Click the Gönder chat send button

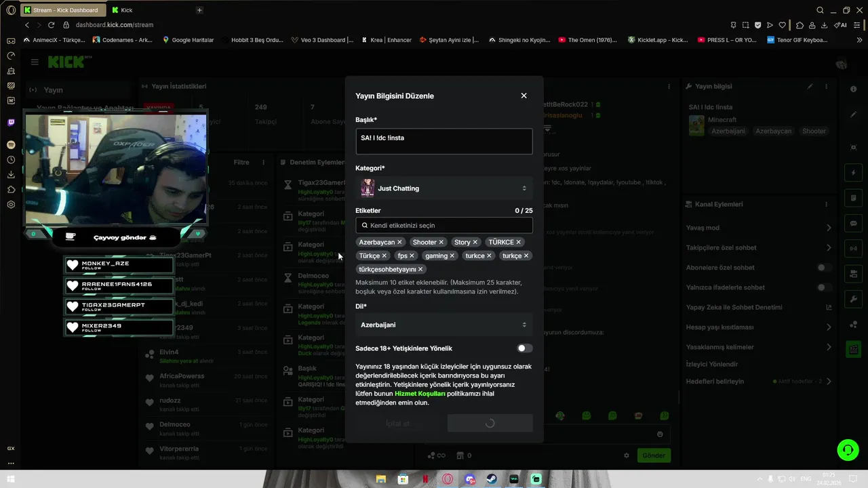[x=654, y=455]
